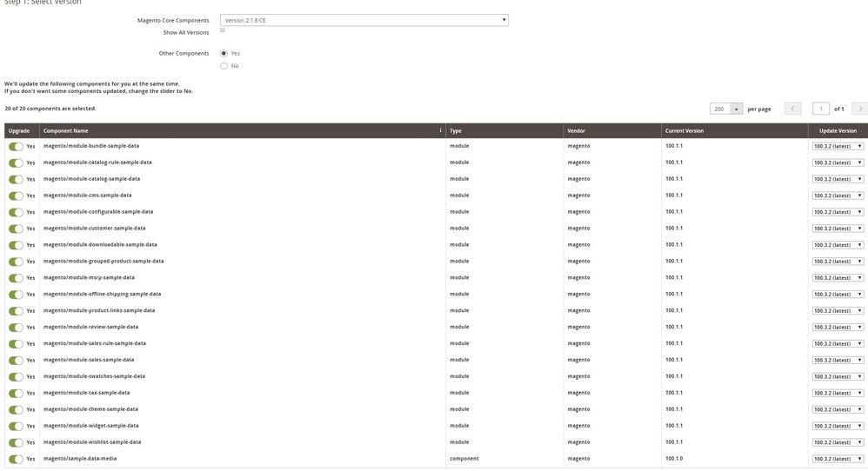
Task: Toggle upgrade for module-catalog-sample-data
Action: (16, 180)
